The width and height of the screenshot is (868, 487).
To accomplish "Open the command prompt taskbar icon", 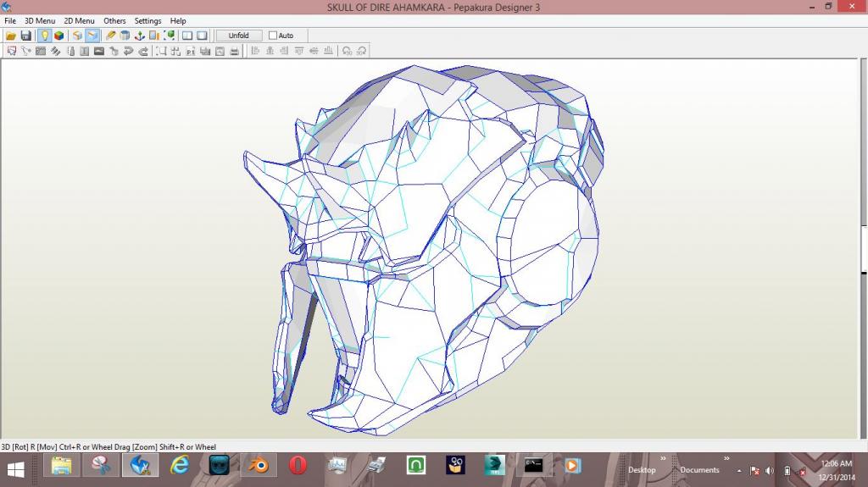I will coord(534,466).
